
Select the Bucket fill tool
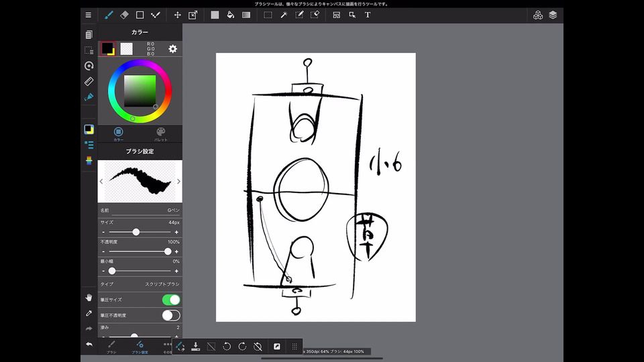[230, 15]
